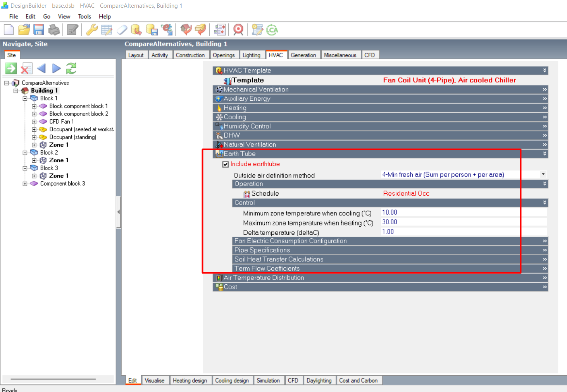Expand Mechanical Ventilation section
This screenshot has width=567, height=392.
click(x=380, y=89)
